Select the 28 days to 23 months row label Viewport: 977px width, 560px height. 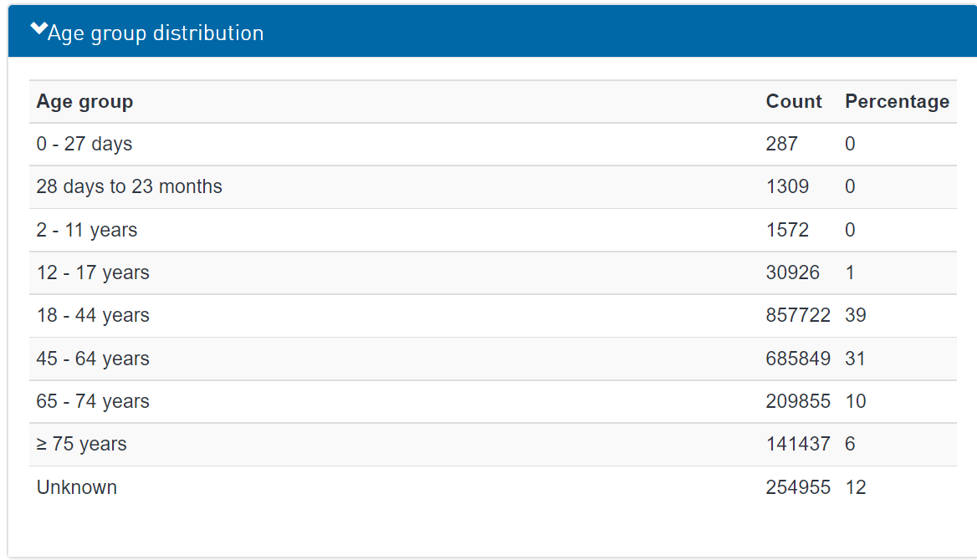[x=130, y=186]
